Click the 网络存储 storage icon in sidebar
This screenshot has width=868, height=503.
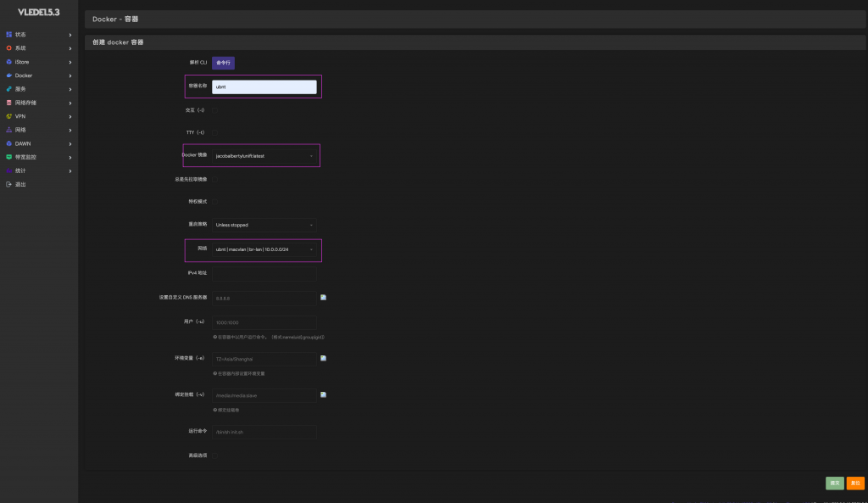(8, 103)
